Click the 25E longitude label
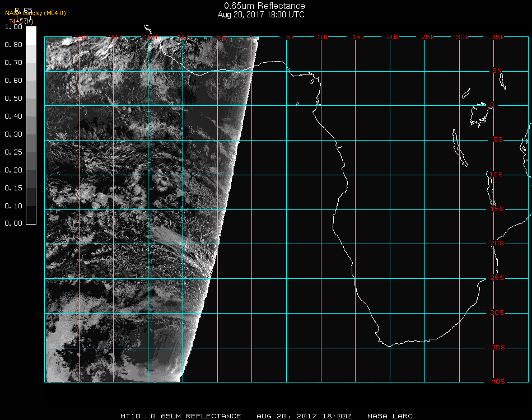The height and width of the screenshot is (420, 532). [428, 37]
